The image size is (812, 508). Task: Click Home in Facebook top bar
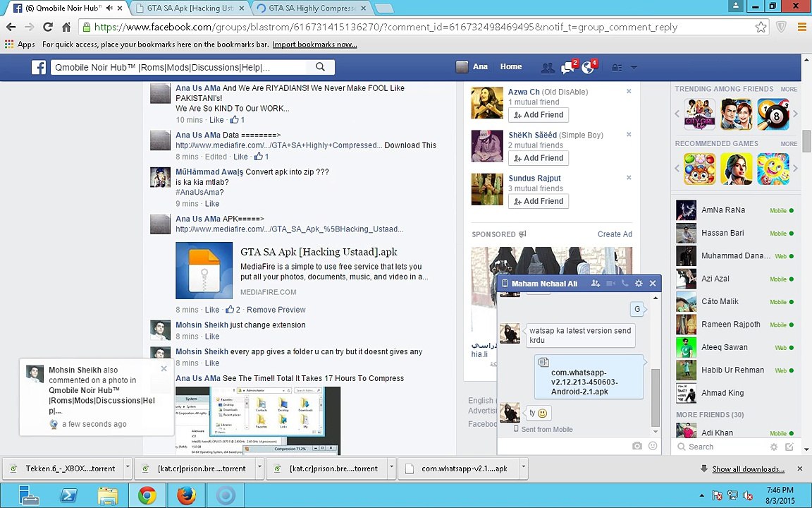510,66
